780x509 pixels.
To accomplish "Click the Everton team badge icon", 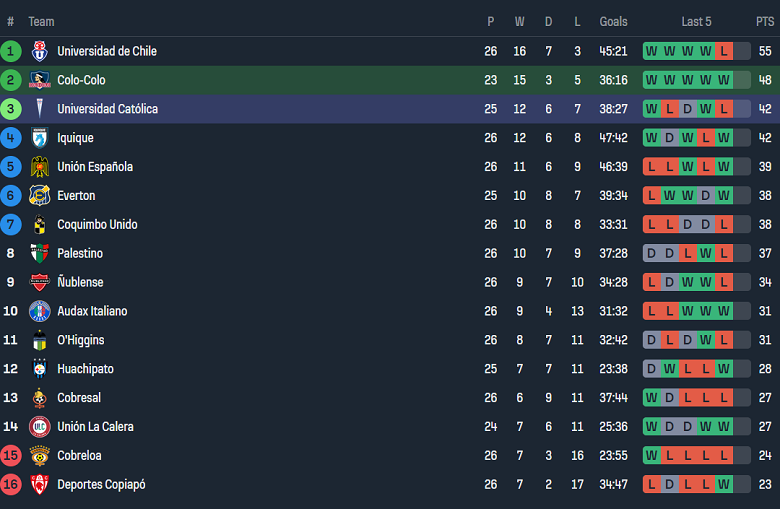I will click(x=39, y=196).
